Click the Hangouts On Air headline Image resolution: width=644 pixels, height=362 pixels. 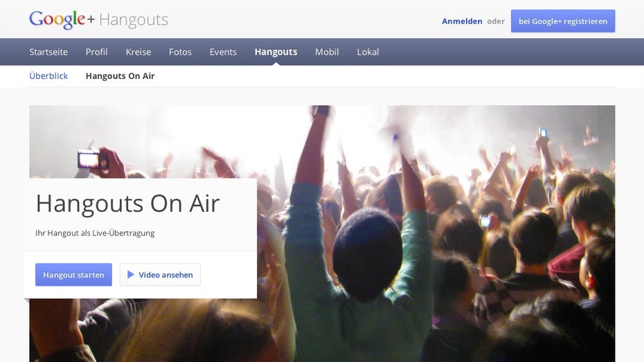pyautogui.click(x=127, y=203)
